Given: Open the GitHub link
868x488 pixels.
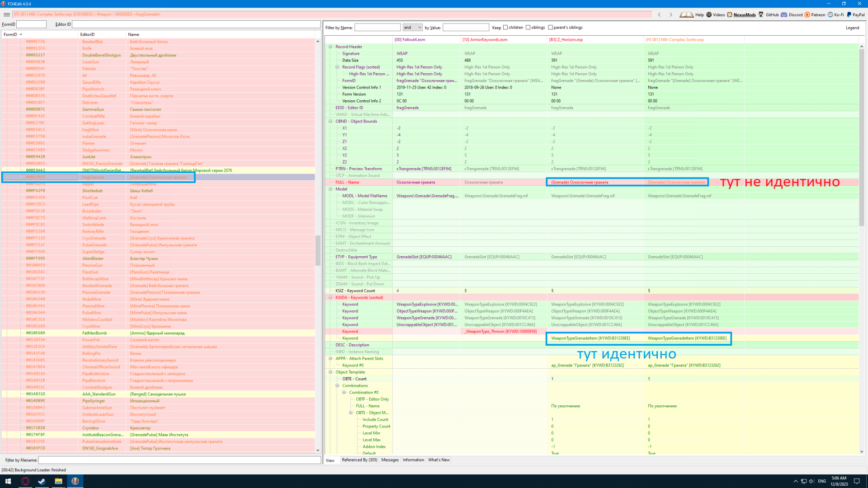Looking at the screenshot, I should 771,14.
